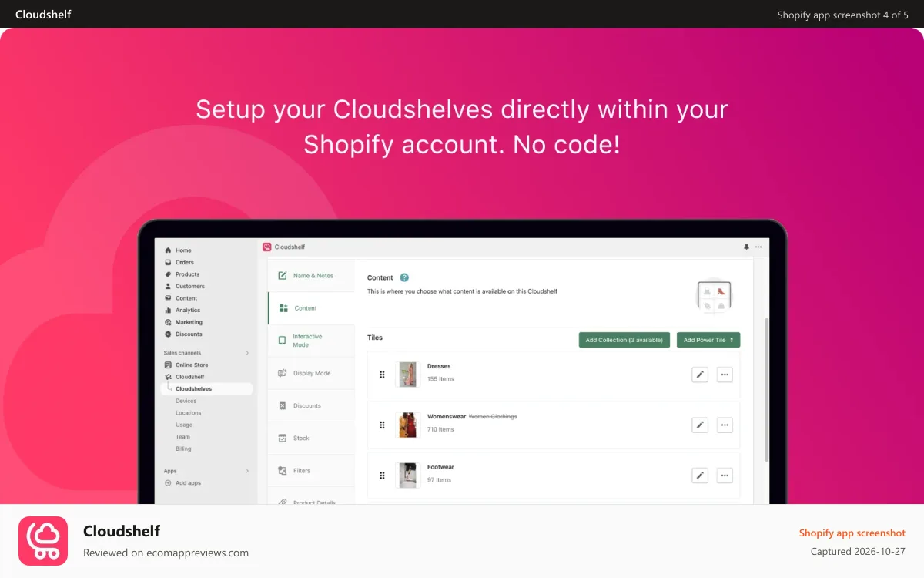924x578 pixels.
Task: Click the Cloudshelf logo in bottom footer
Action: tap(43, 541)
